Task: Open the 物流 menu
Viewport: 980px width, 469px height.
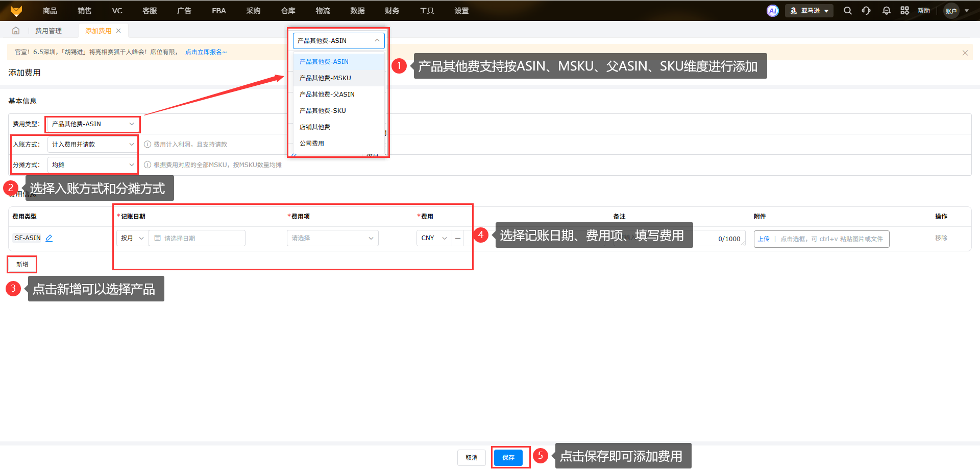Action: coord(323,11)
